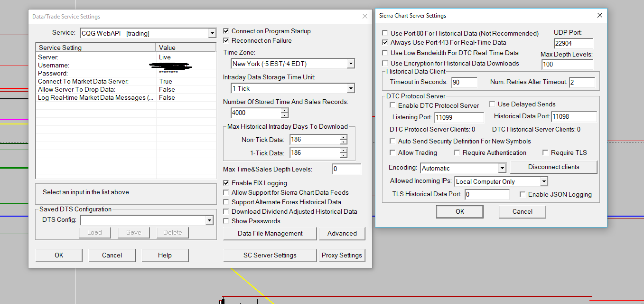The width and height of the screenshot is (644, 304).
Task: Check Allow Trading in DTC Protocol Server
Action: point(392,152)
